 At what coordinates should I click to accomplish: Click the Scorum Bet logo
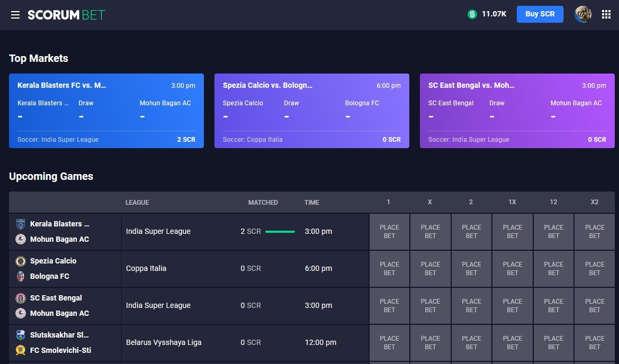tap(66, 15)
